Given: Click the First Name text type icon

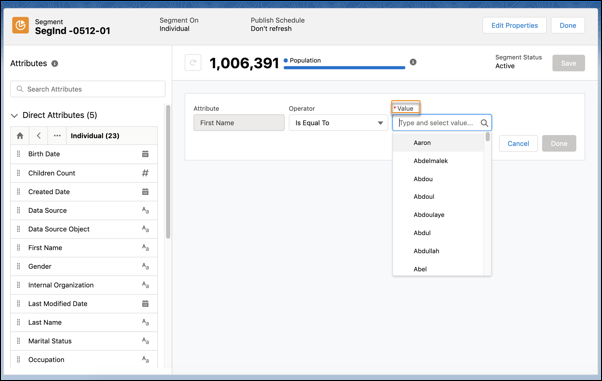Looking at the screenshot, I should (145, 248).
